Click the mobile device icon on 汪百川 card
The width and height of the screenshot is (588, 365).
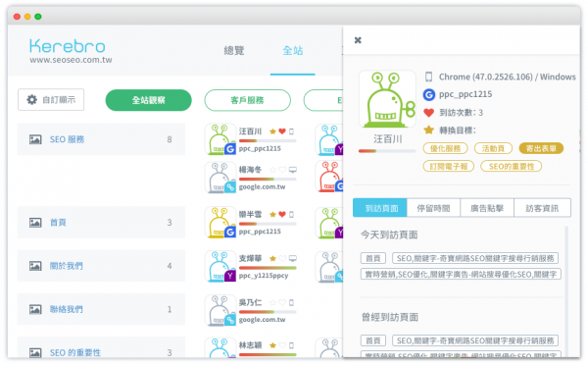point(291,131)
